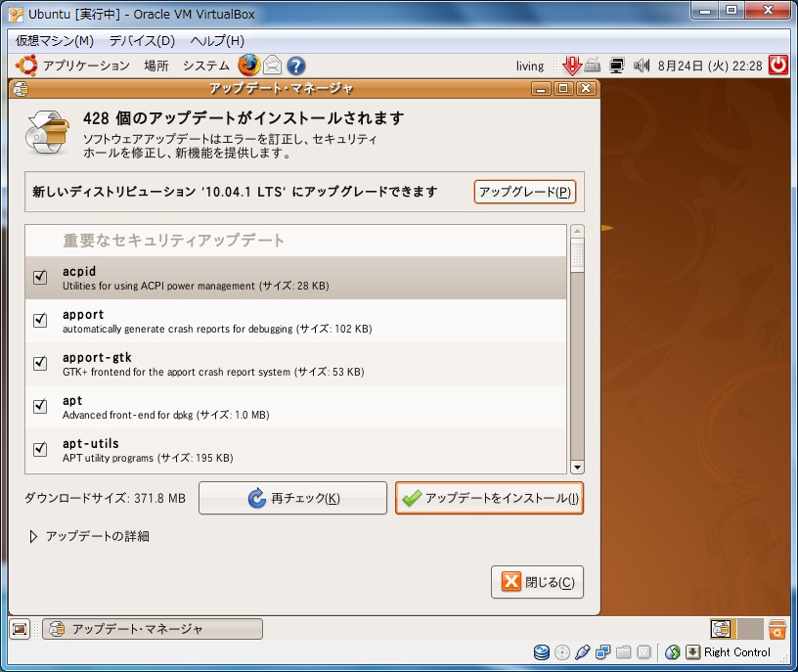Image resolution: width=798 pixels, height=672 pixels.
Task: Open the ヘルプ(H) menu
Action: 217,41
